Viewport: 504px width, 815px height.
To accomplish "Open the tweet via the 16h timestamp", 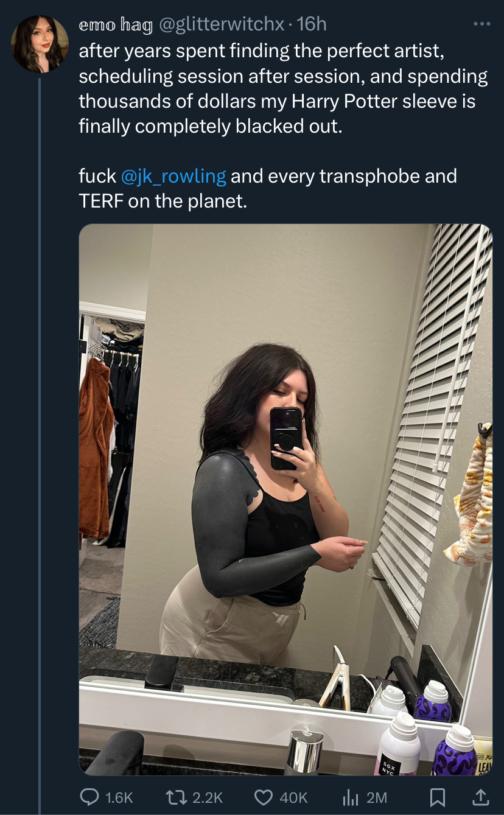I will 312,24.
